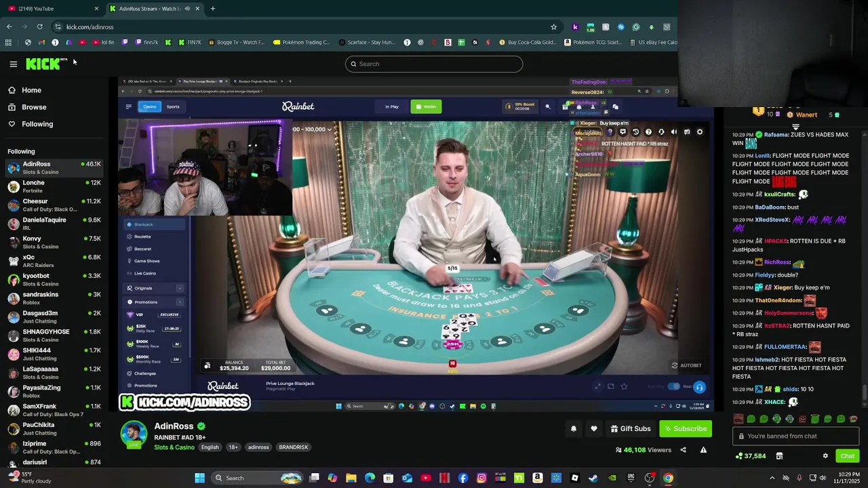Click username FULLOMERTAA in chat

coord(785,347)
